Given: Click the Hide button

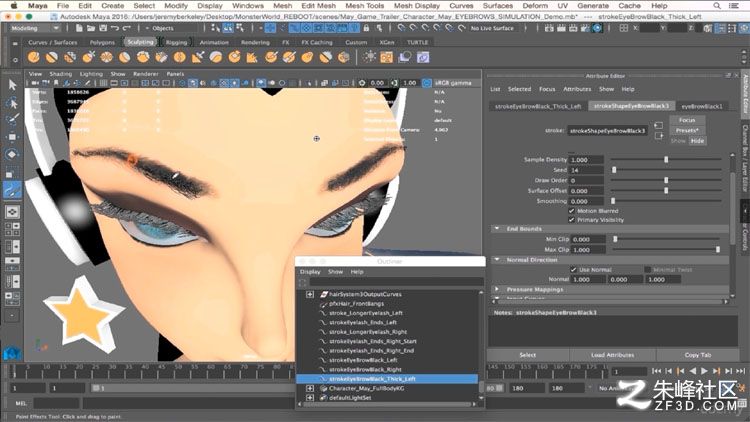Looking at the screenshot, I should (697, 141).
